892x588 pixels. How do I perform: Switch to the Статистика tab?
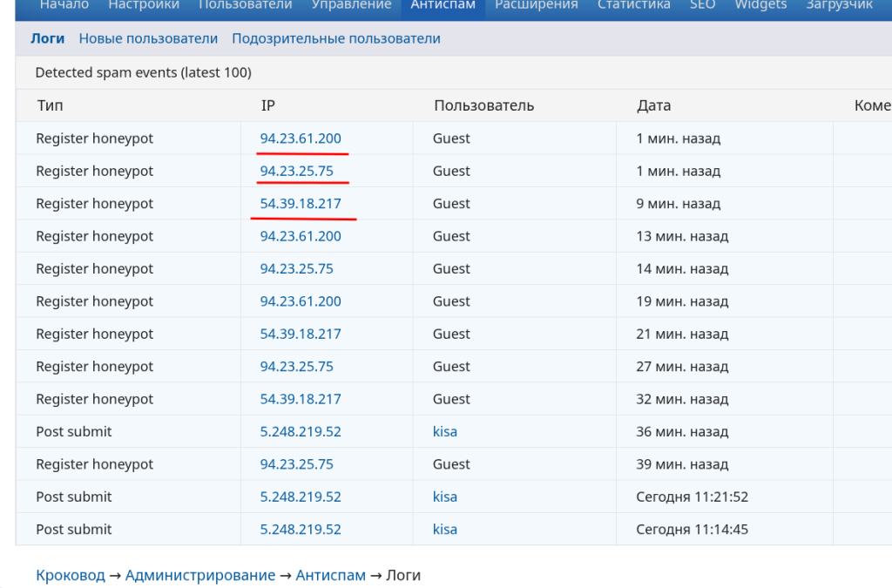pos(633,5)
